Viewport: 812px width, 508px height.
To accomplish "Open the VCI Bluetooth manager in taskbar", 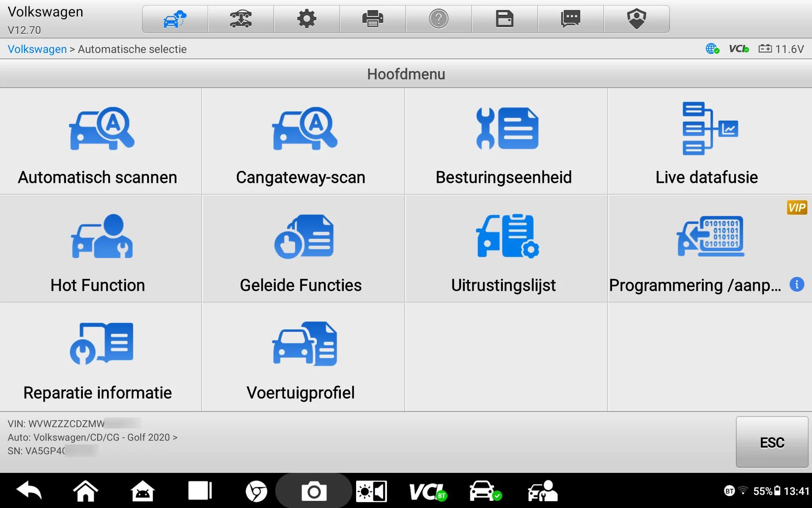I will point(428,492).
